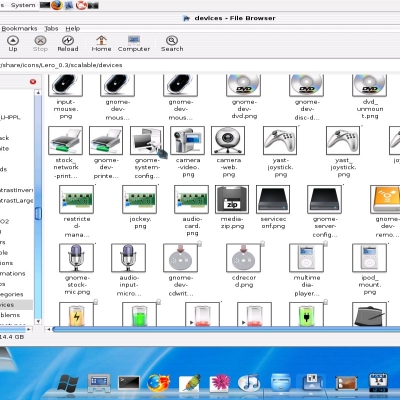Select the gnome-stock-mic.png microphone icon
The width and height of the screenshot is (400, 400).
76,258
